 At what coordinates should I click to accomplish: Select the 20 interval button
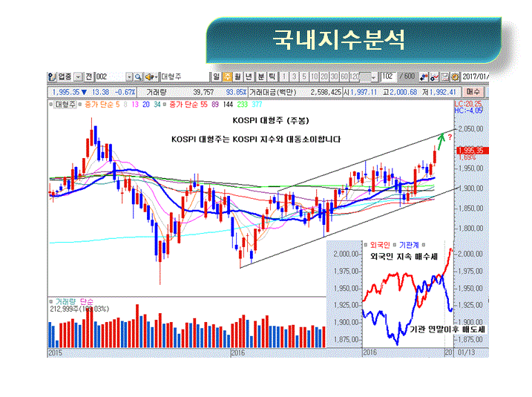(324, 77)
